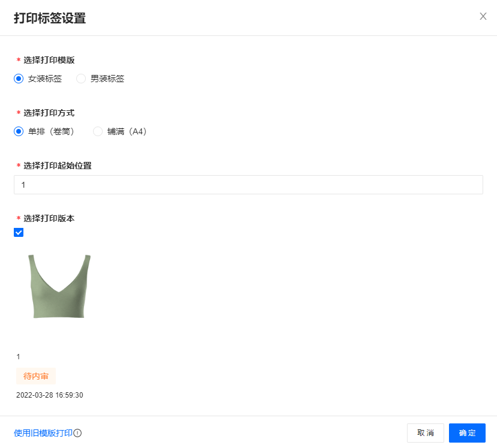Focus the print start position input
Screen dimensions: 497x448
[248, 185]
